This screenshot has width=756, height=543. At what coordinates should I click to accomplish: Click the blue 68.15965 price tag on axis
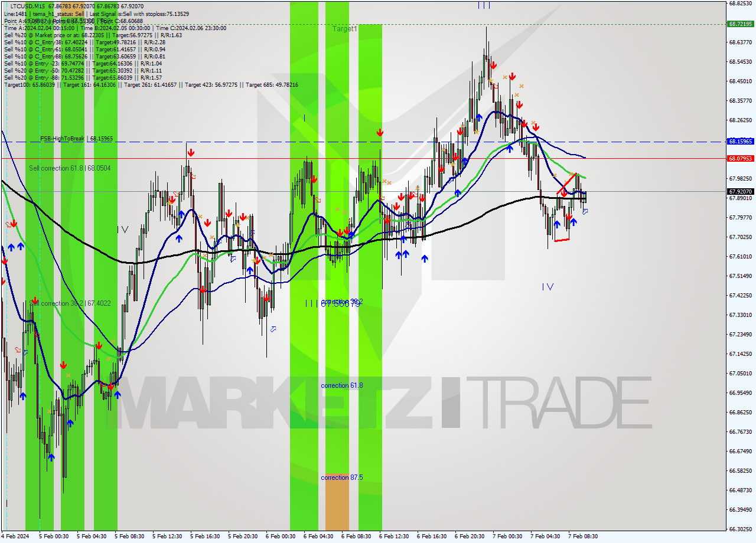coord(740,142)
